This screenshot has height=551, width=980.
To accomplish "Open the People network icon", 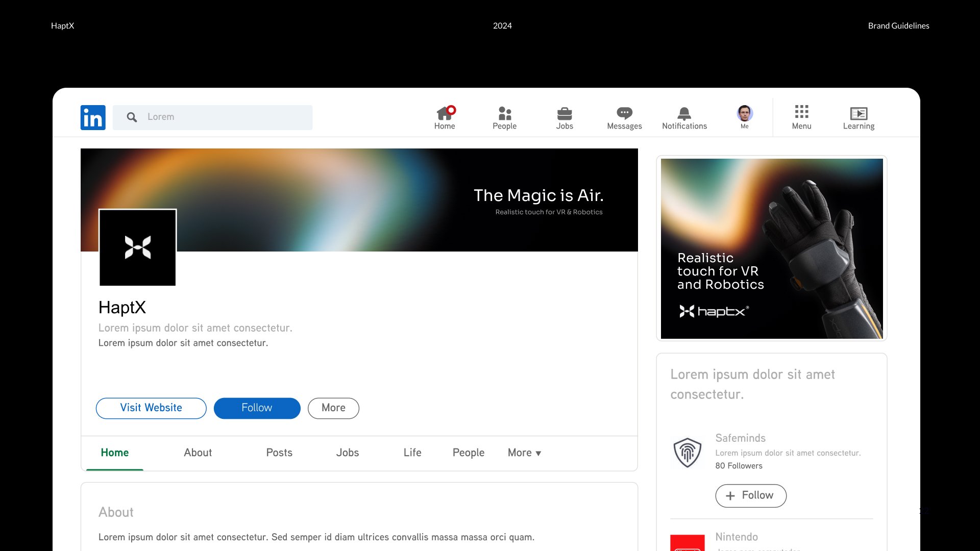I will (x=504, y=113).
